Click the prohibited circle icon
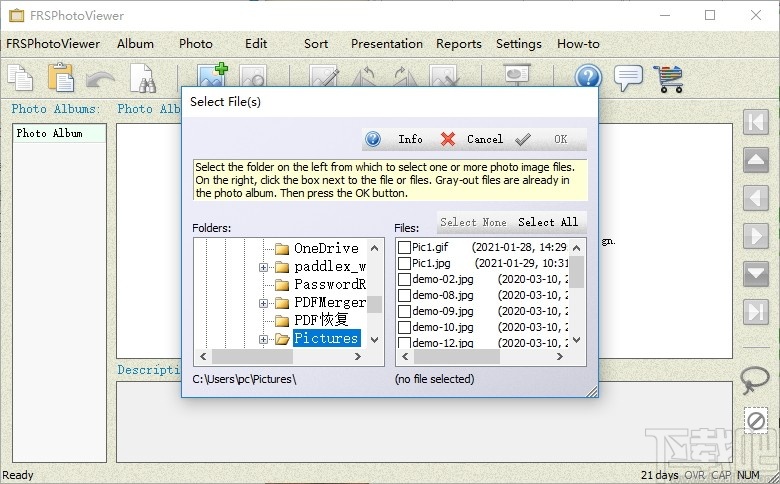The image size is (780, 484). tap(756, 420)
